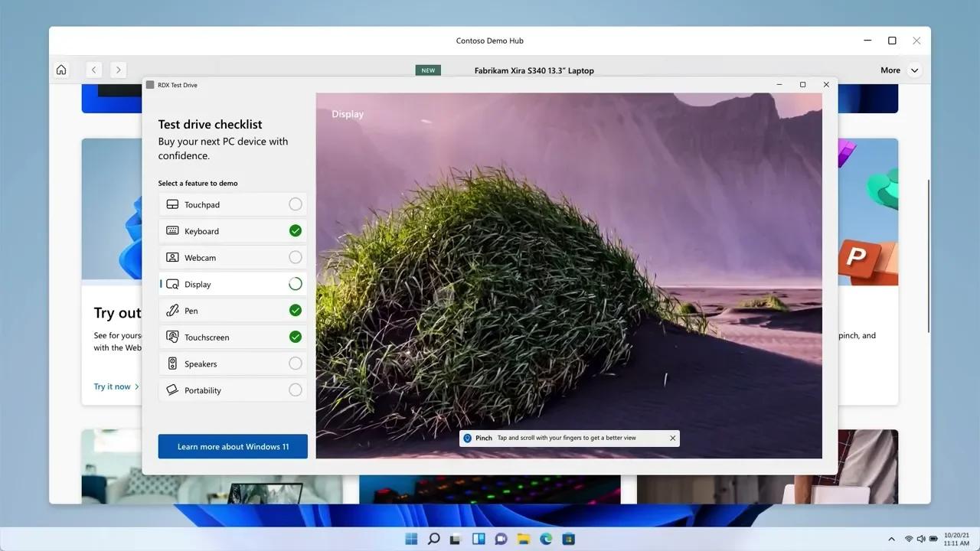
Task: Click the Home icon in Contoso Demo Hub
Action: (61, 70)
